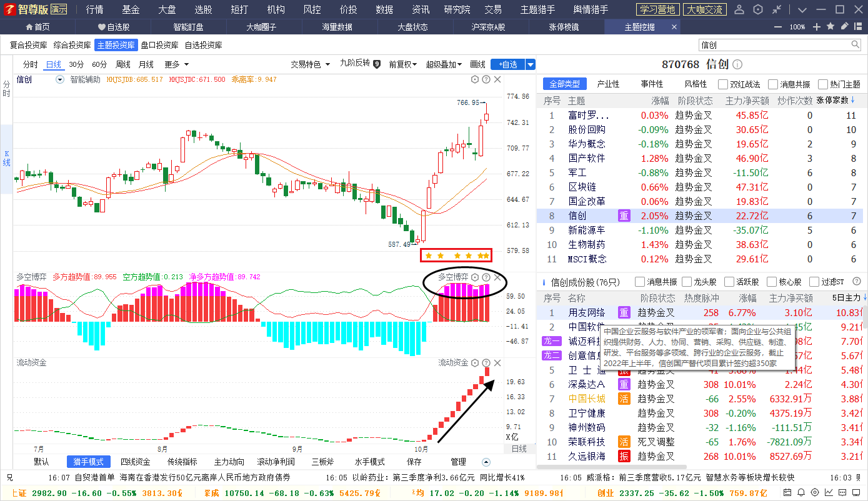Expand the round arrow after 管理 tab

click(x=486, y=462)
